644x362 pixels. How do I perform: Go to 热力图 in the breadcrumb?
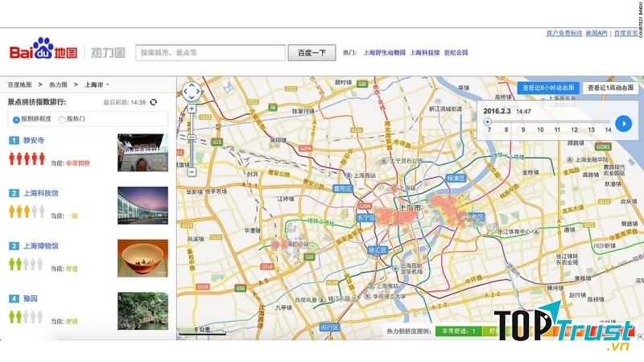(58, 84)
